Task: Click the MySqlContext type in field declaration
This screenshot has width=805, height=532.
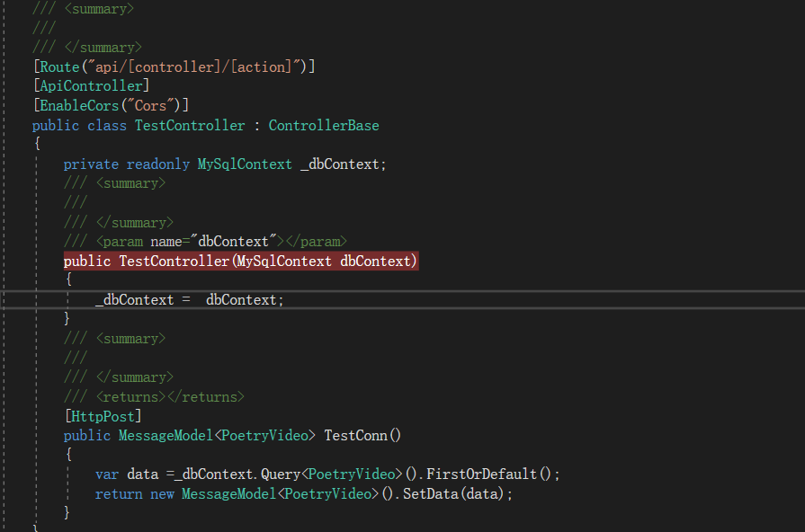Action: click(245, 164)
